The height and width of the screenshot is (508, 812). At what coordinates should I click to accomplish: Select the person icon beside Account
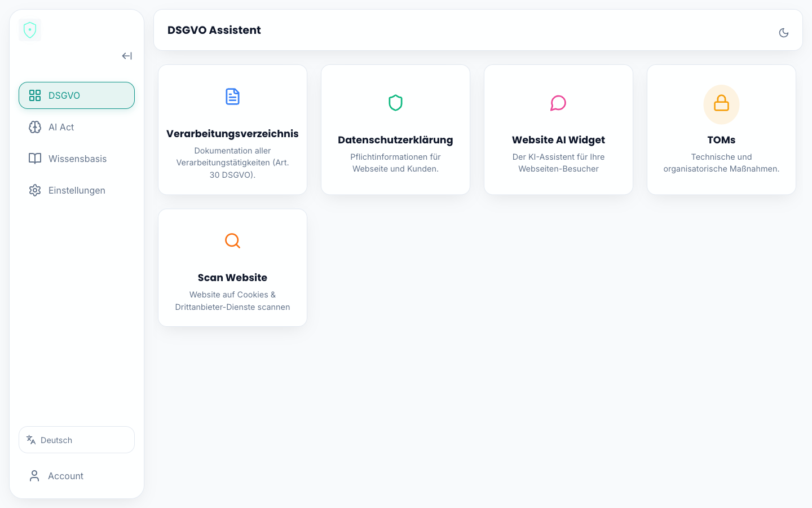pos(34,476)
